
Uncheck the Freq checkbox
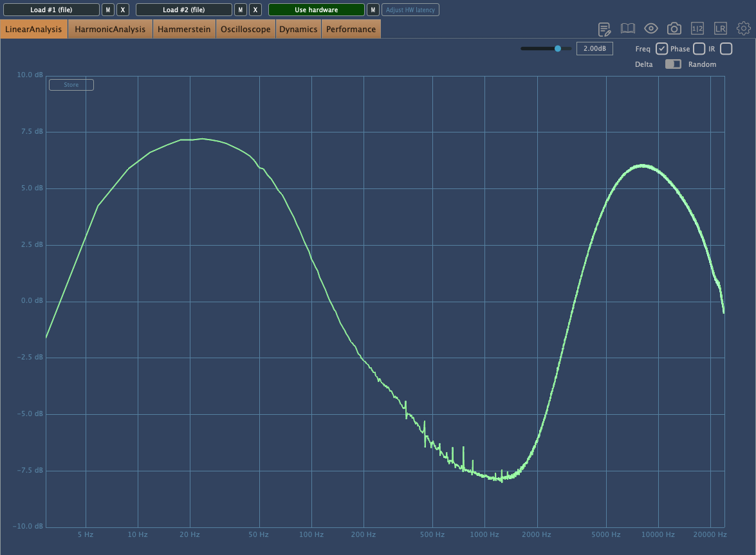pos(661,49)
